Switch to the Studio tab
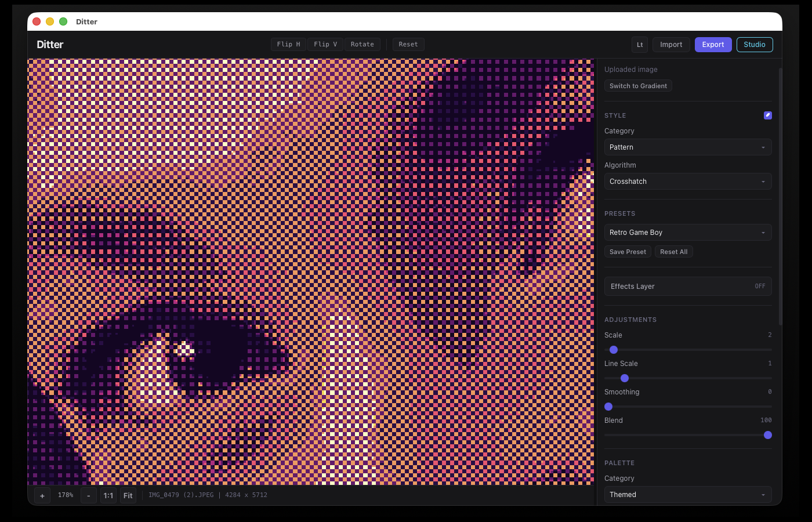Viewport: 812px width, 522px height. 755,44
